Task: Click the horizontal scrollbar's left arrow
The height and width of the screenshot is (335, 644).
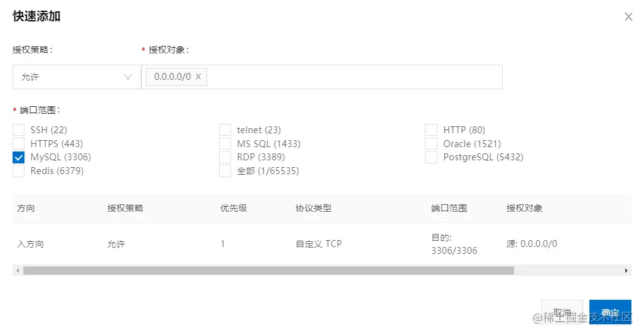Action: pos(18,270)
